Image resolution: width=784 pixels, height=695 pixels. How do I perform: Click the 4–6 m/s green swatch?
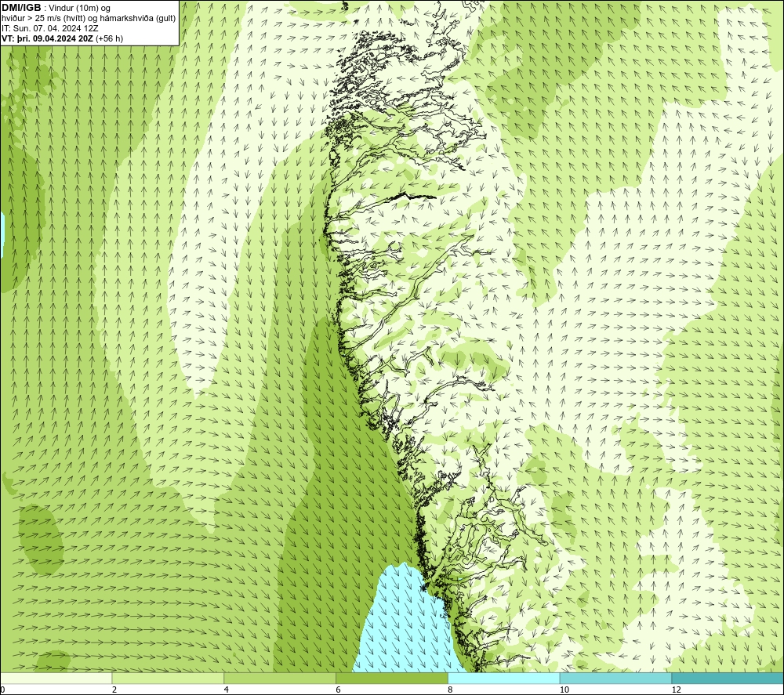tap(280, 678)
